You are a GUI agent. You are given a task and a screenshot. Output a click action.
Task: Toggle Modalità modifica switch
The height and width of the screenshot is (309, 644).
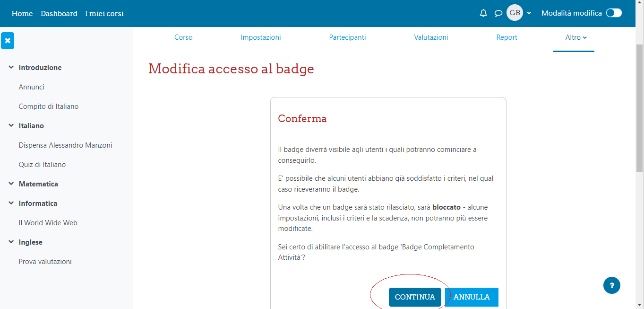click(x=614, y=13)
